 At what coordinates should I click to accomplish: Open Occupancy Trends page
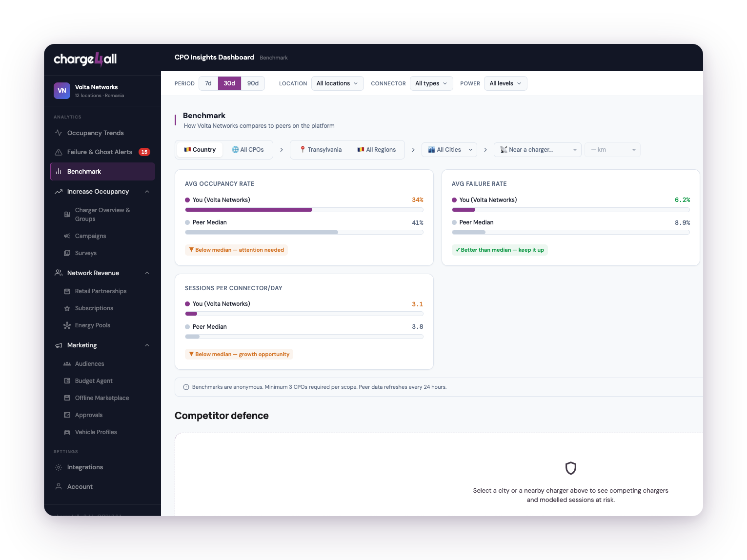tap(102, 133)
